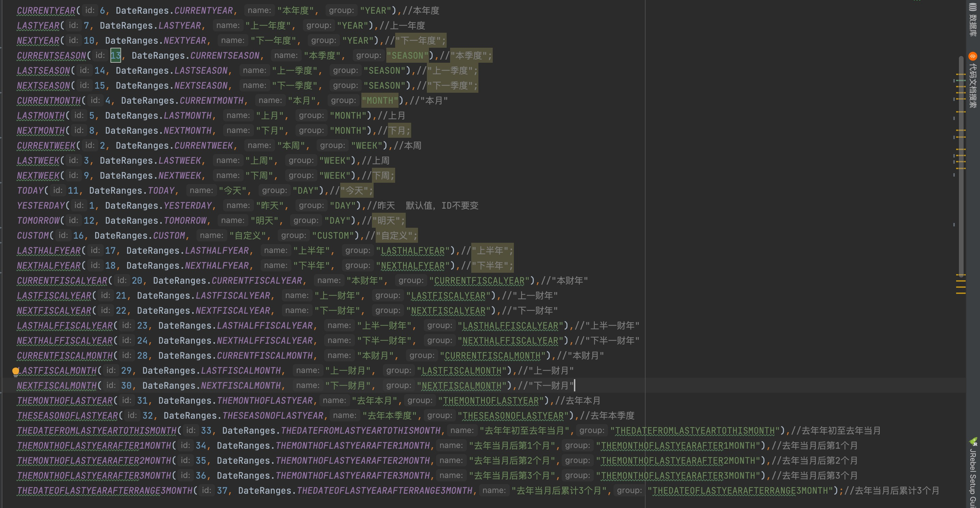This screenshot has height=508, width=980.
Task: Click the green marker on the error stripe
Action: point(961,80)
